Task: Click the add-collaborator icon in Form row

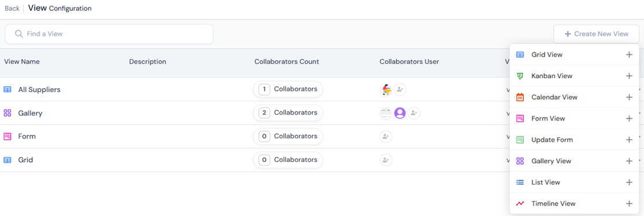Action: [386, 137]
